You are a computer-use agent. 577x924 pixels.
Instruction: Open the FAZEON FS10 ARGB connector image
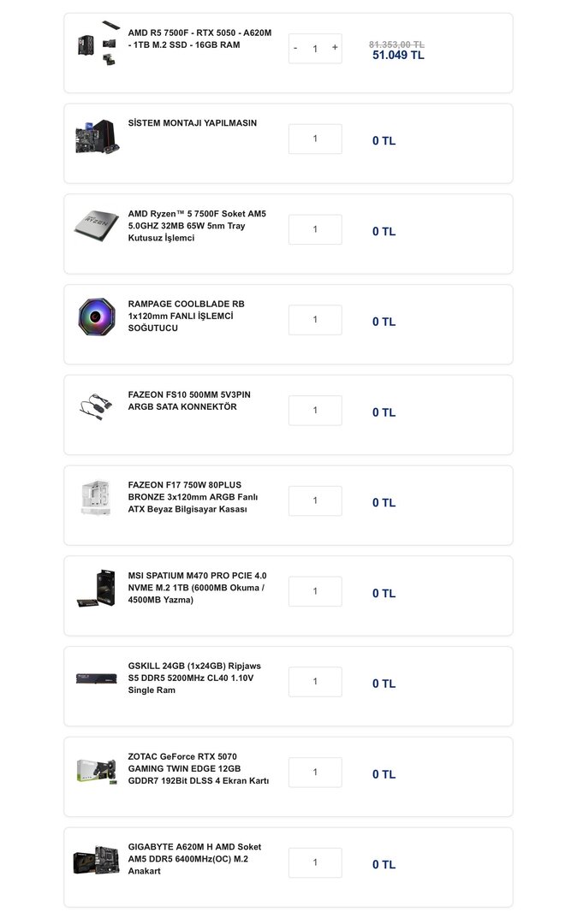tap(97, 407)
